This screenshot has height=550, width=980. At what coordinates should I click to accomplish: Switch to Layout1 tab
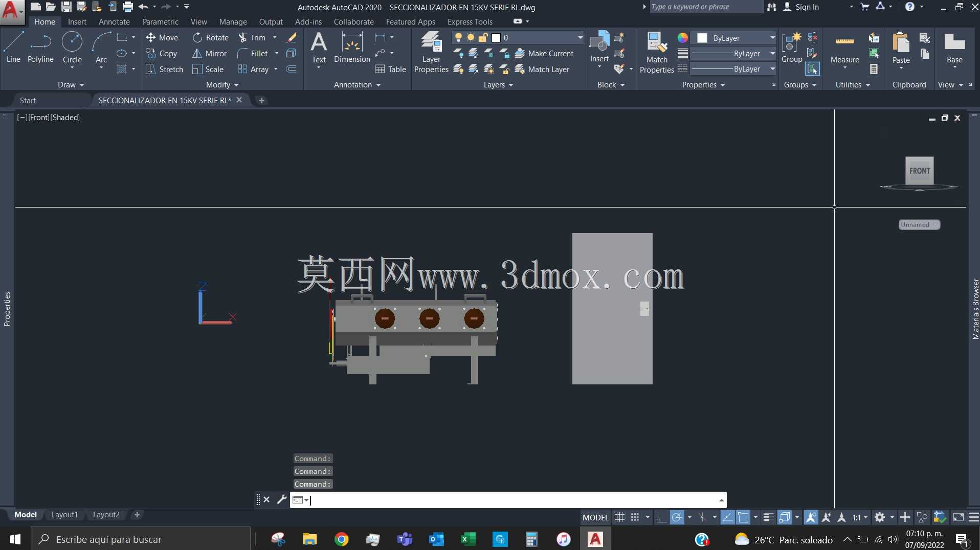point(64,515)
